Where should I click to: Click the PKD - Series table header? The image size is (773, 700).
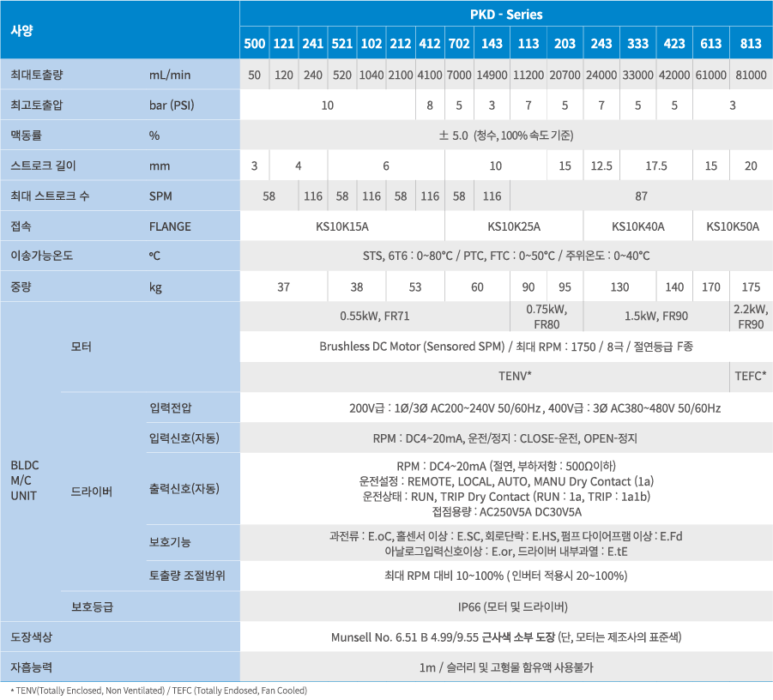pyautogui.click(x=506, y=15)
